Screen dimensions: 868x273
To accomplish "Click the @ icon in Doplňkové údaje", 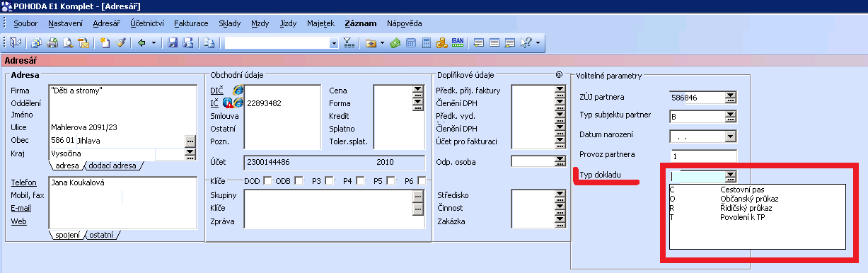I will tap(559, 74).
